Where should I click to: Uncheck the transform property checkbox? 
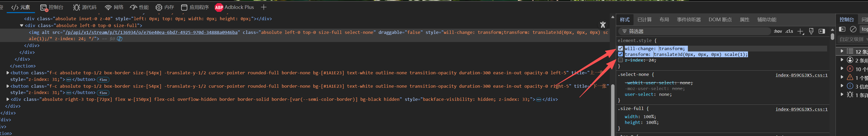(620, 54)
